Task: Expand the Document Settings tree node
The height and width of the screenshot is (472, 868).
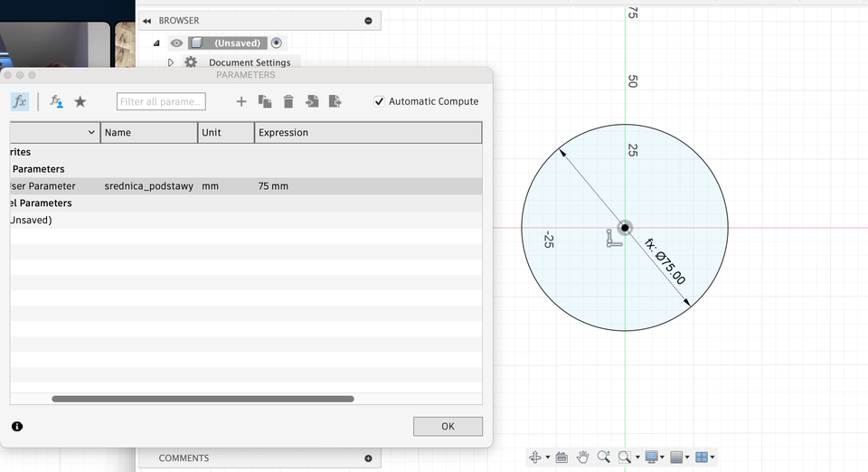Action: pos(171,62)
